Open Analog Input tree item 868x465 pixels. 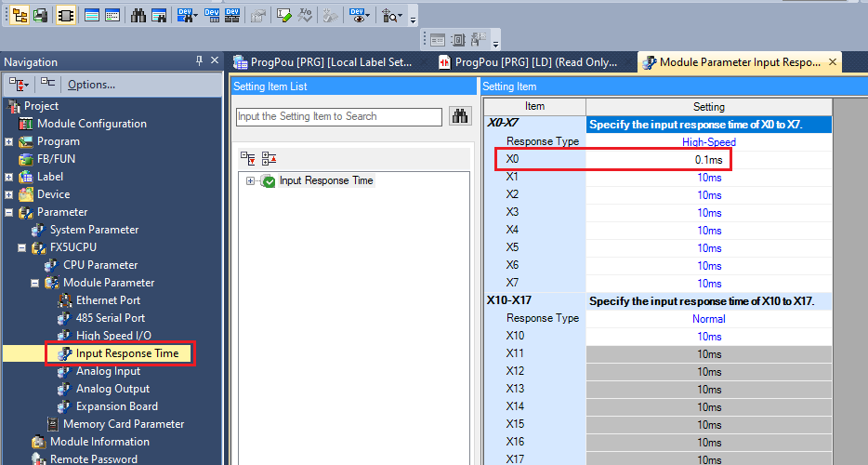click(108, 371)
